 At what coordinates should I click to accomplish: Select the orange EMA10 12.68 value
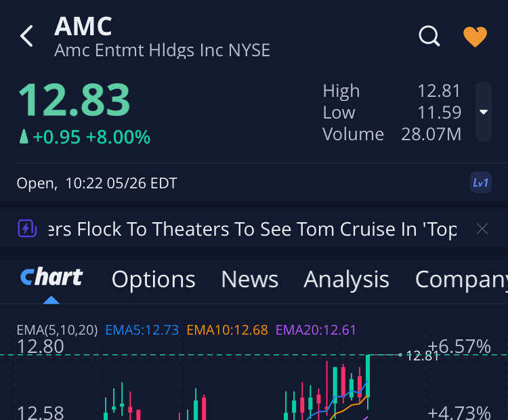pyautogui.click(x=227, y=330)
